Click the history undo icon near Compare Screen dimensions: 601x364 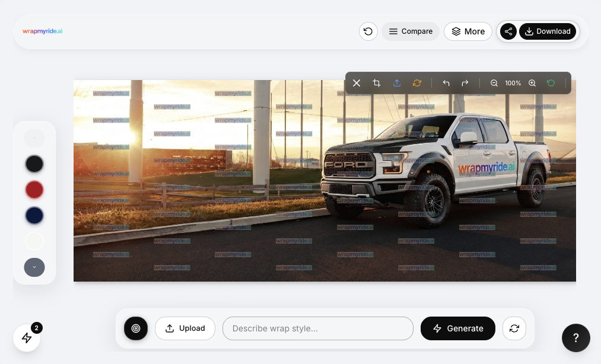pos(368,31)
